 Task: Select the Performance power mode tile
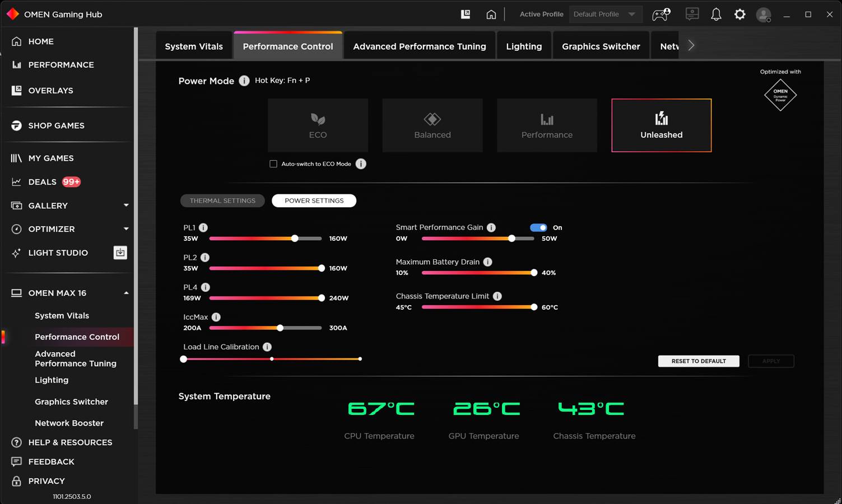click(x=546, y=125)
